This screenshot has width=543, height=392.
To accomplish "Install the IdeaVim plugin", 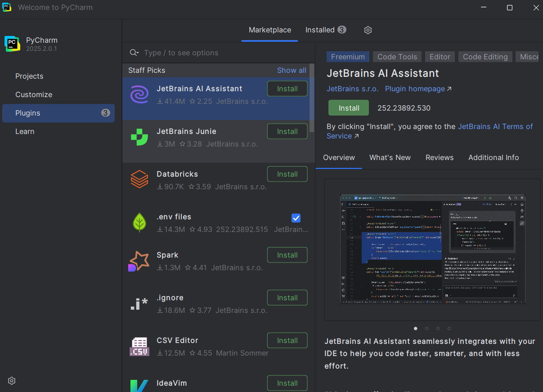I will click(287, 383).
